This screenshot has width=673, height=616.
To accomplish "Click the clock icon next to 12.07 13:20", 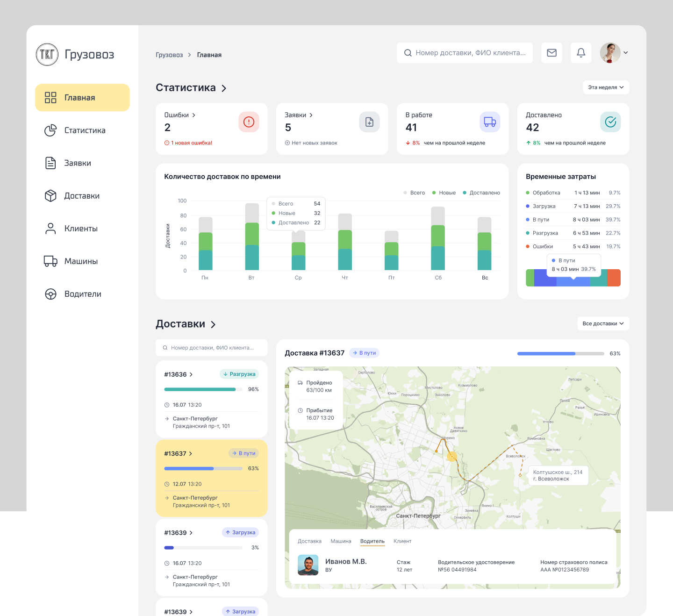I will [167, 484].
